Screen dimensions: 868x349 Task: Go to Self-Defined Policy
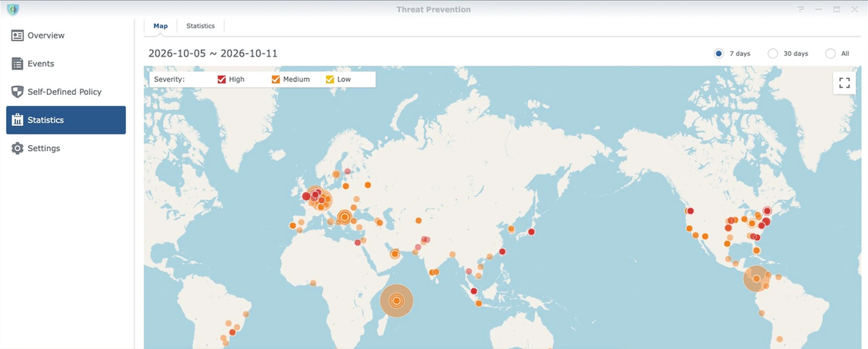(x=66, y=92)
